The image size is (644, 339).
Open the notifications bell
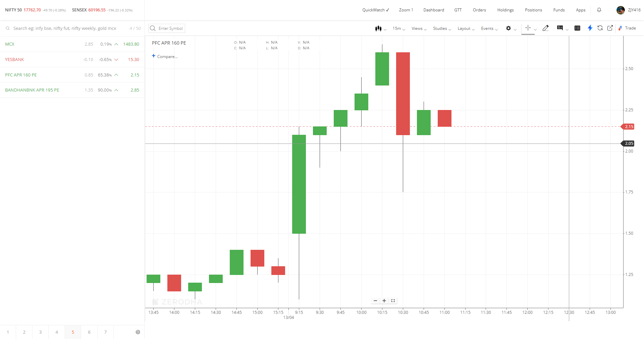[x=599, y=10]
